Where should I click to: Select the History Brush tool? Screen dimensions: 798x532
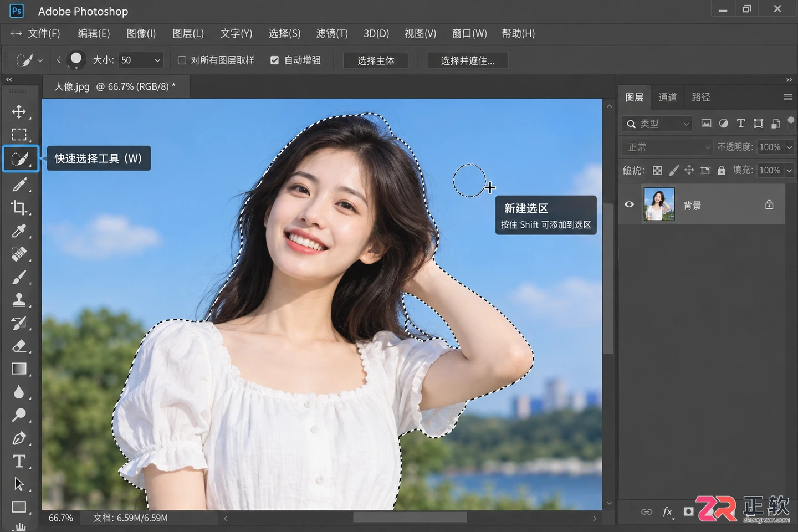(x=19, y=323)
